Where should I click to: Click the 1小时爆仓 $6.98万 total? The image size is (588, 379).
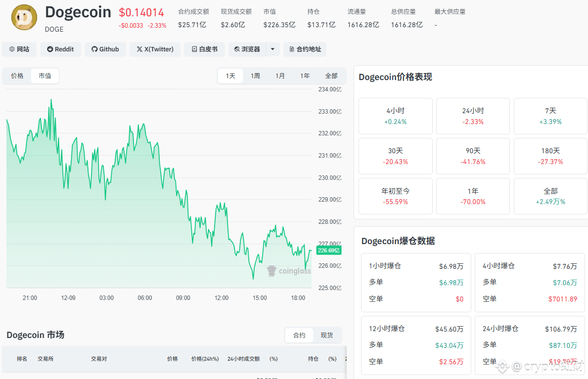[451, 266]
